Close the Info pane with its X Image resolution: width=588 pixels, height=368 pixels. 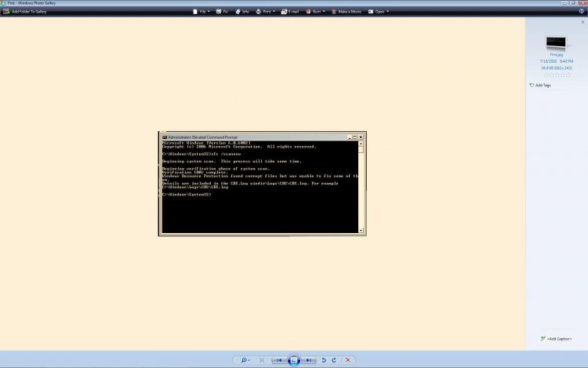tap(583, 22)
